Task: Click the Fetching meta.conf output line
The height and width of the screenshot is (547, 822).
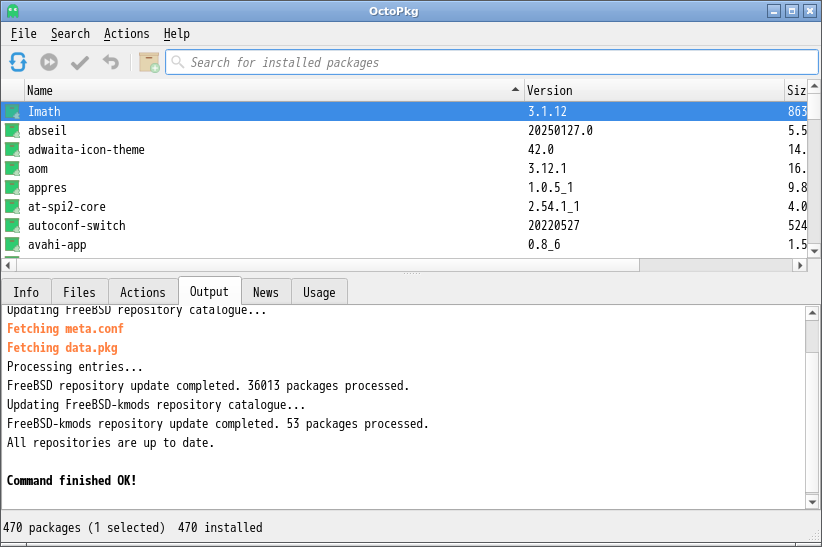Action: pos(65,329)
